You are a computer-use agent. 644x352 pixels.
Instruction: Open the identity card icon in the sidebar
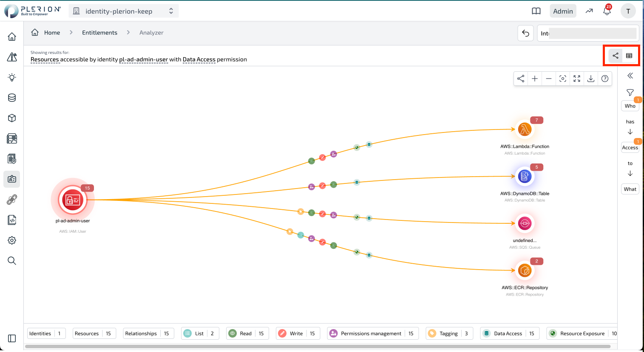coord(12,179)
